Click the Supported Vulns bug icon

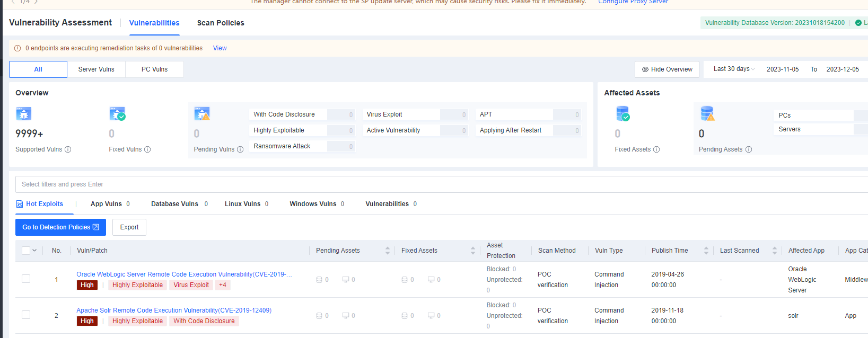(x=24, y=114)
